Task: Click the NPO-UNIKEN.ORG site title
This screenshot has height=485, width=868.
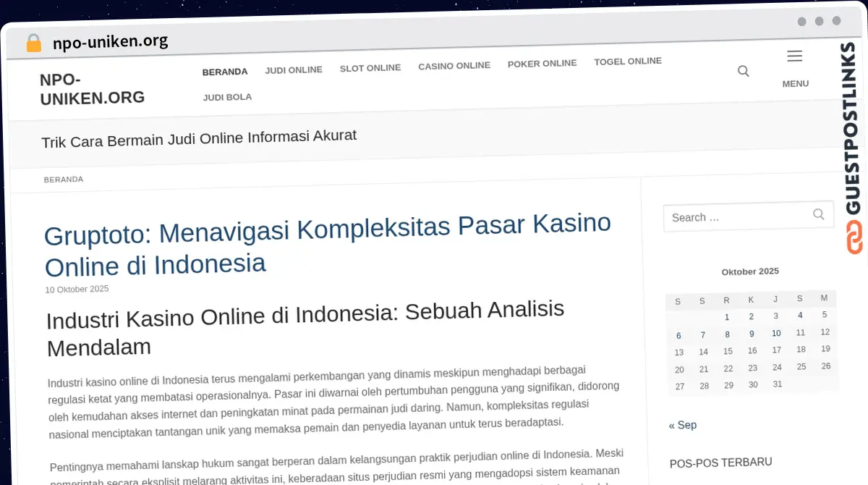Action: point(93,89)
